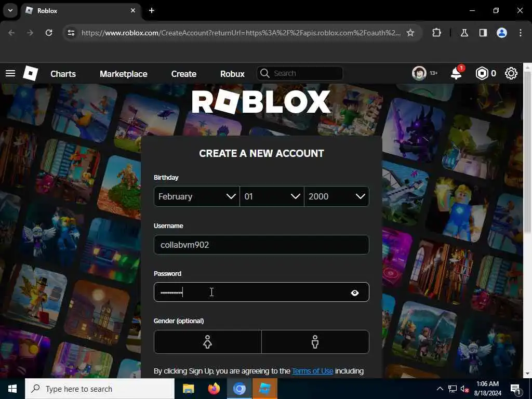Open the Chrome three-dot menu
The image size is (532, 399).
coord(521,33)
